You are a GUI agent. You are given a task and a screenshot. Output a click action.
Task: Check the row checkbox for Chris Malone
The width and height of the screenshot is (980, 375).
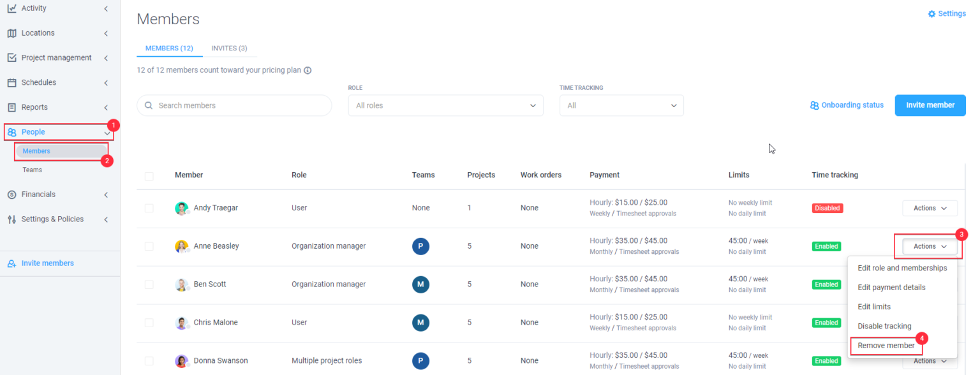click(149, 322)
